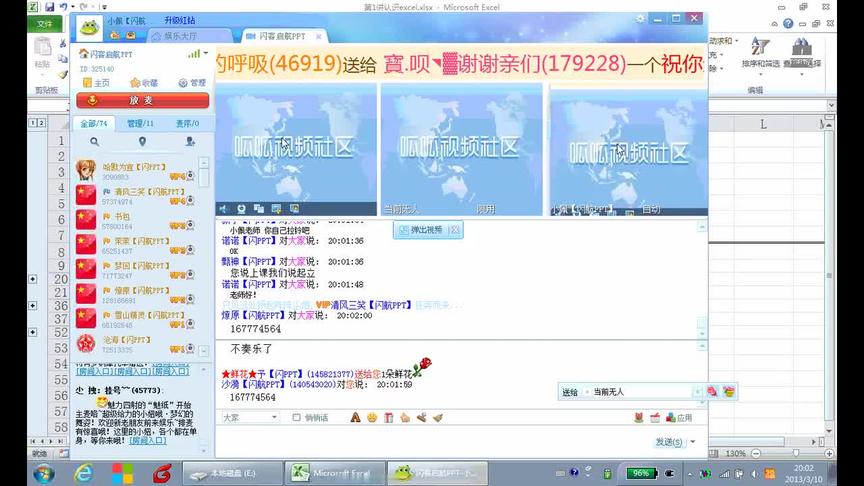Screen dimensions: 864x486
Task: Click the 管理 gear icon
Action: (x=183, y=83)
